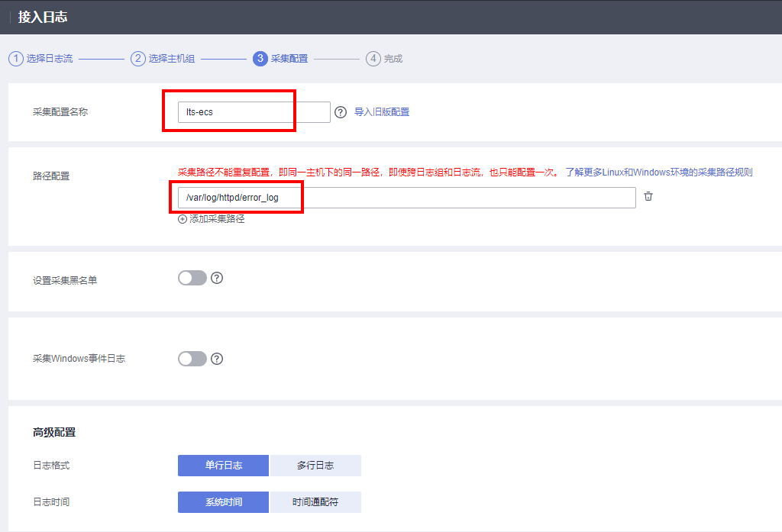Click step 2 circle 选择主机组
The image size is (782, 532).
coord(137,59)
